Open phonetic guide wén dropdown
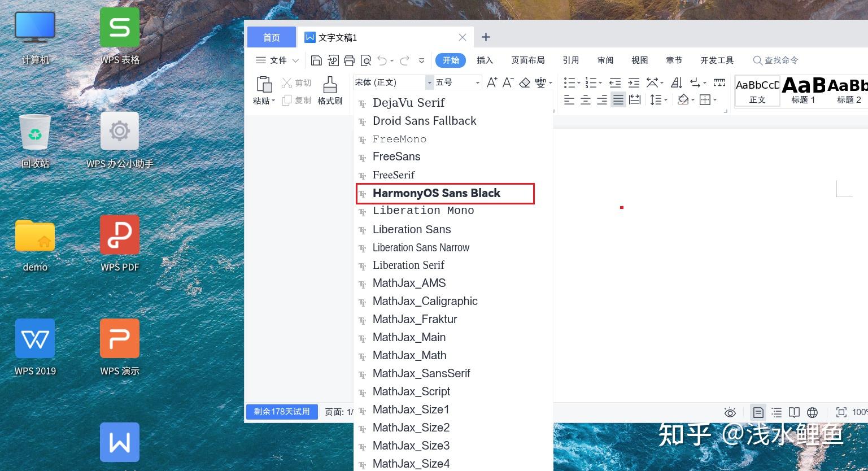The width and height of the screenshot is (868, 471). [550, 83]
